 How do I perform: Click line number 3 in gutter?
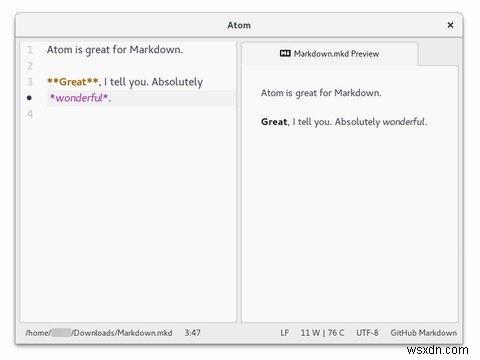(x=30, y=82)
